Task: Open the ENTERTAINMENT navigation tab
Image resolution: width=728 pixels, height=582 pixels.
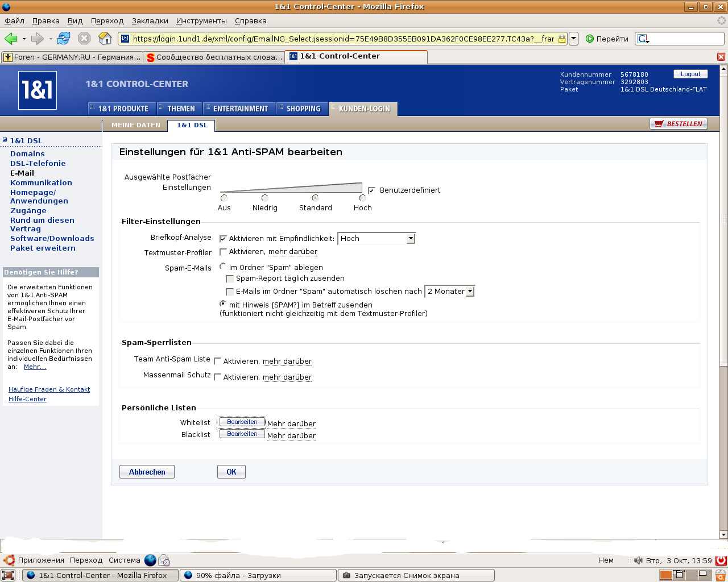Action: pos(240,109)
